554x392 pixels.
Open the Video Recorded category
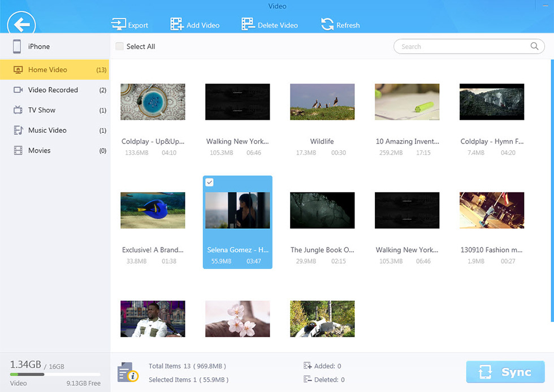[x=54, y=90]
